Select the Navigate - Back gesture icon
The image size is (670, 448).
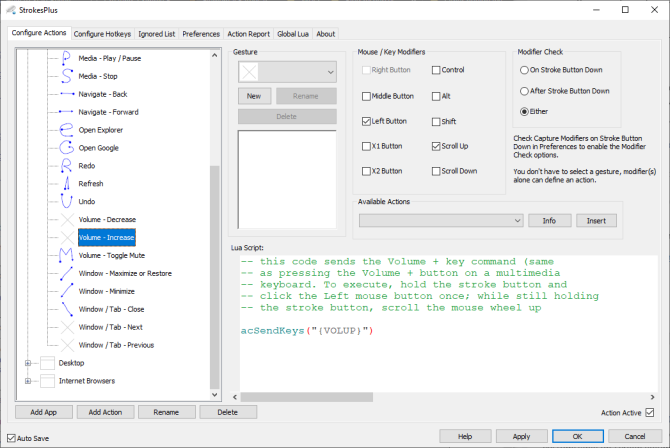[x=66, y=94]
